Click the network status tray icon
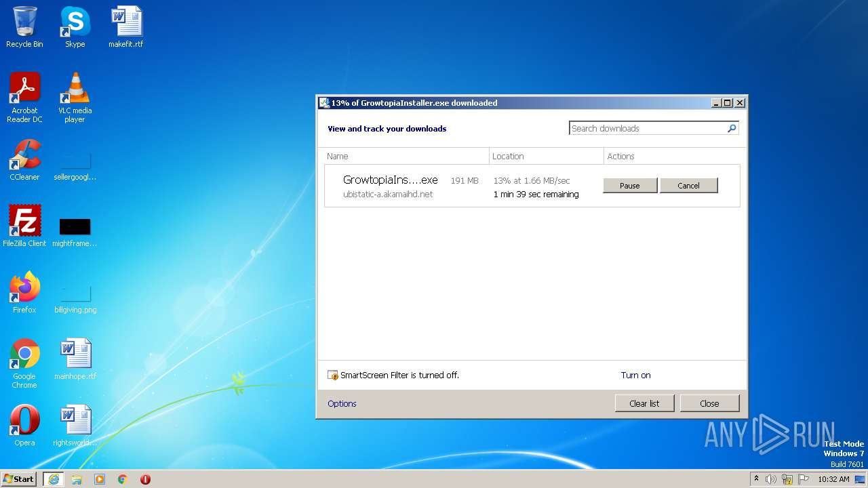 tap(788, 479)
